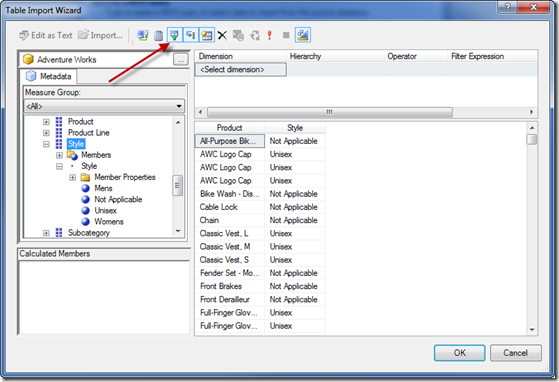Image resolution: width=559 pixels, height=382 pixels.
Task: Click the metadata tree scroll down arrow
Action: pyautogui.click(x=178, y=232)
